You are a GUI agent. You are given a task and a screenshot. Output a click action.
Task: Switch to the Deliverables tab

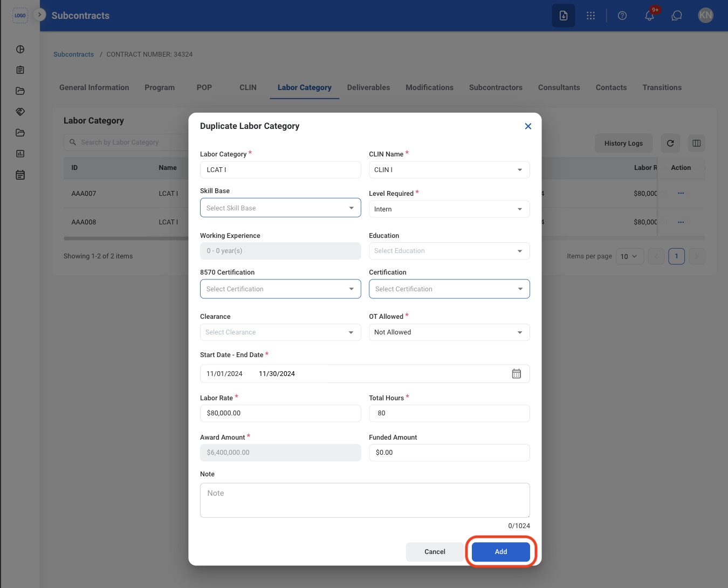[x=369, y=87]
